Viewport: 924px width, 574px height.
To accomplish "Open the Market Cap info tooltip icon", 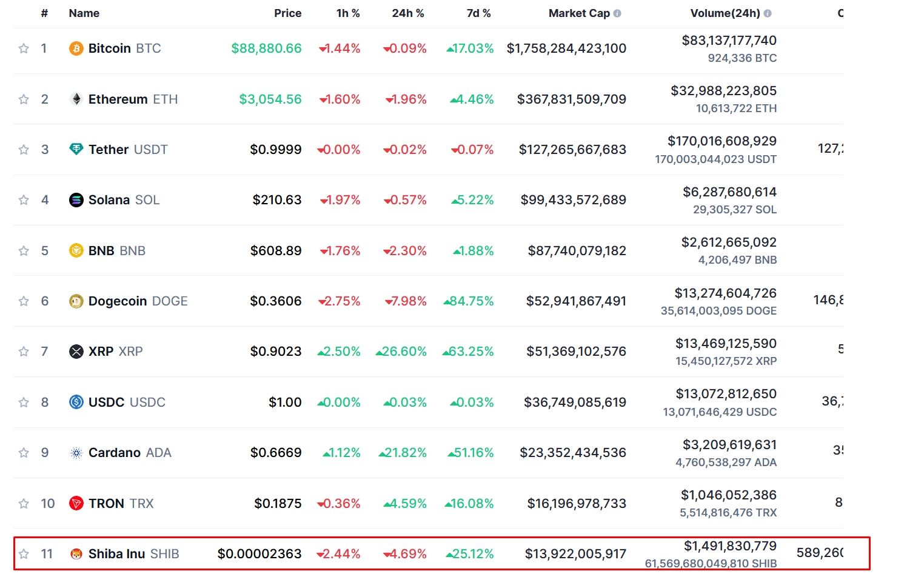I will click(x=616, y=12).
